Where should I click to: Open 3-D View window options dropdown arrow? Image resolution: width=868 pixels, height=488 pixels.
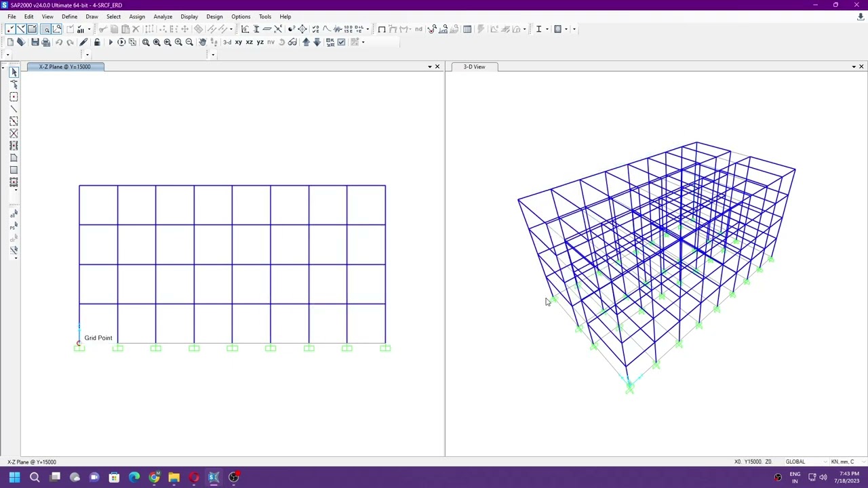click(x=853, y=66)
